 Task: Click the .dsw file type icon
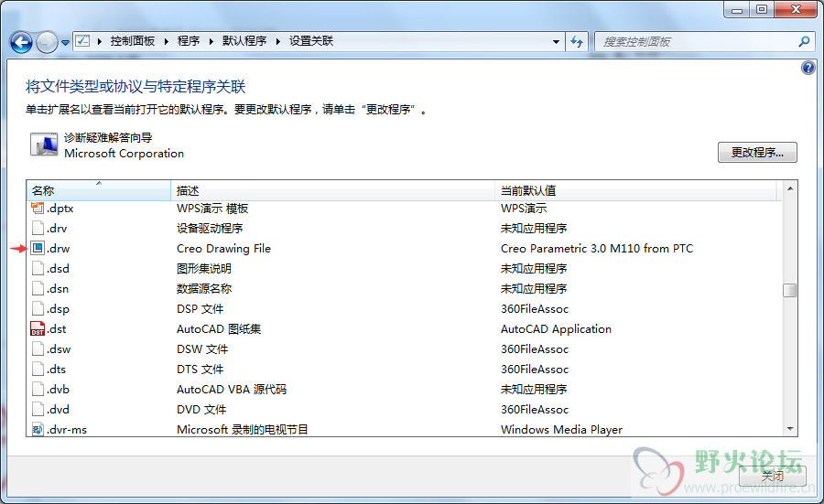38,349
